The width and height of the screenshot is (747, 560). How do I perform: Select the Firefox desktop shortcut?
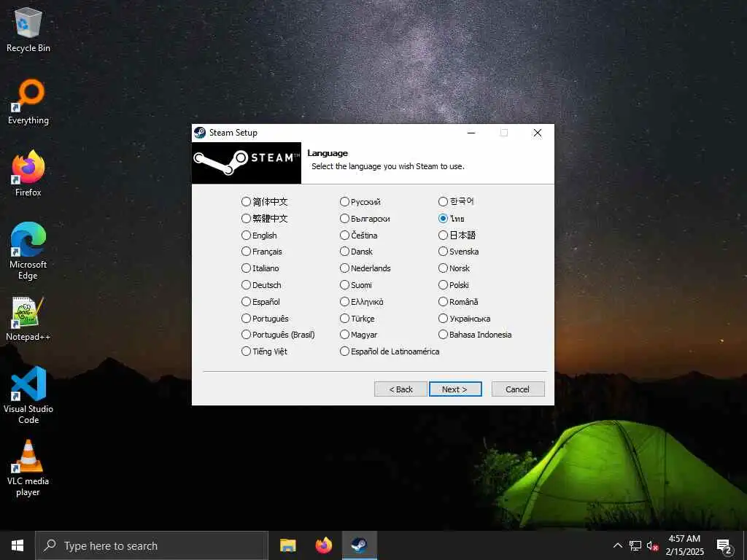pyautogui.click(x=28, y=174)
